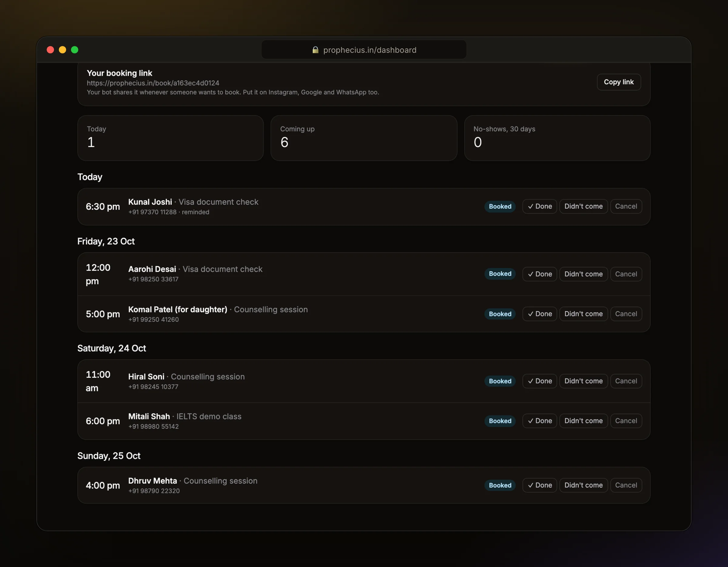Click the Booked badge for Mitali Shah
This screenshot has height=567, width=728.
point(500,421)
